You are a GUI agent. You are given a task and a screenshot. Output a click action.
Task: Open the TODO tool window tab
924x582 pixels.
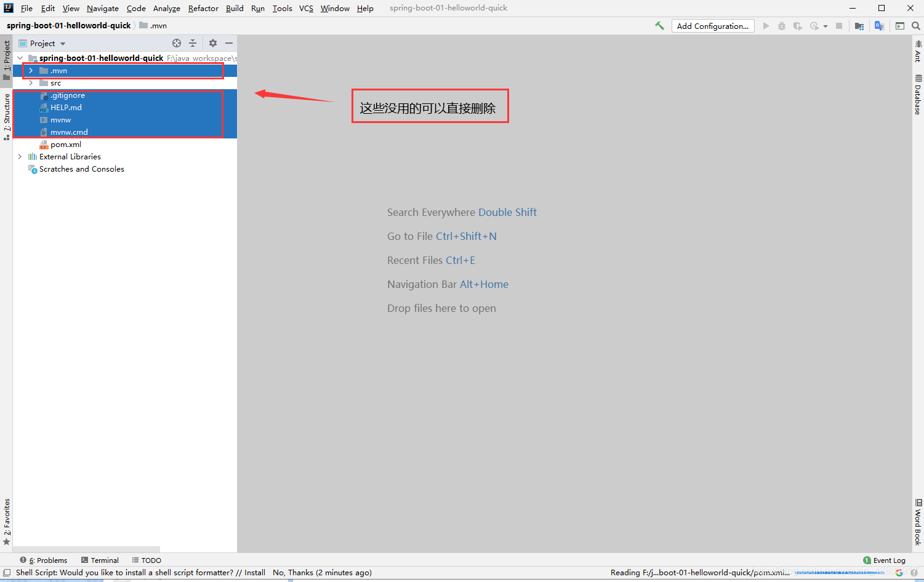(x=147, y=560)
